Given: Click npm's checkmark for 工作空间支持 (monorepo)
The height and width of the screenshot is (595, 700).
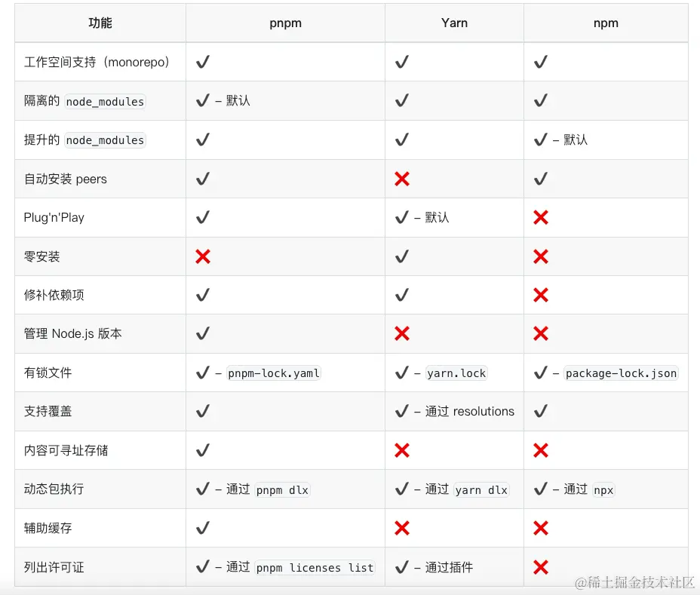Looking at the screenshot, I should [x=540, y=62].
